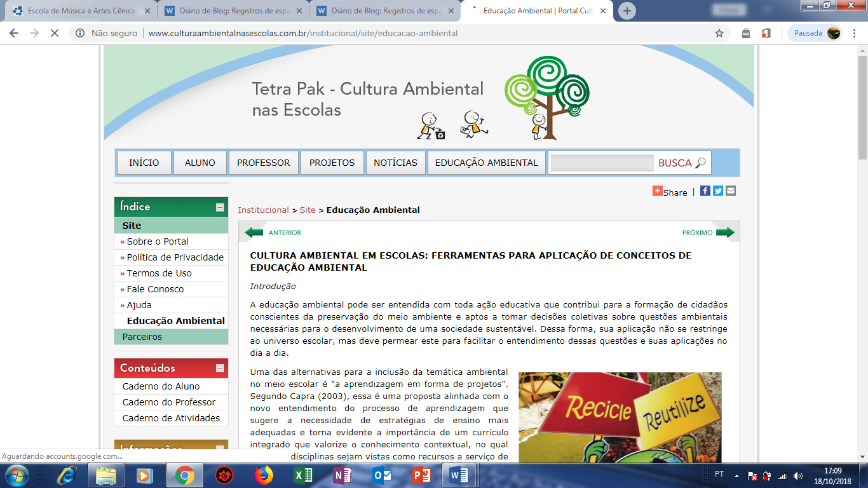The image size is (868, 488).
Task: Click the green PRÓXIMO arrow
Action: [x=724, y=233]
